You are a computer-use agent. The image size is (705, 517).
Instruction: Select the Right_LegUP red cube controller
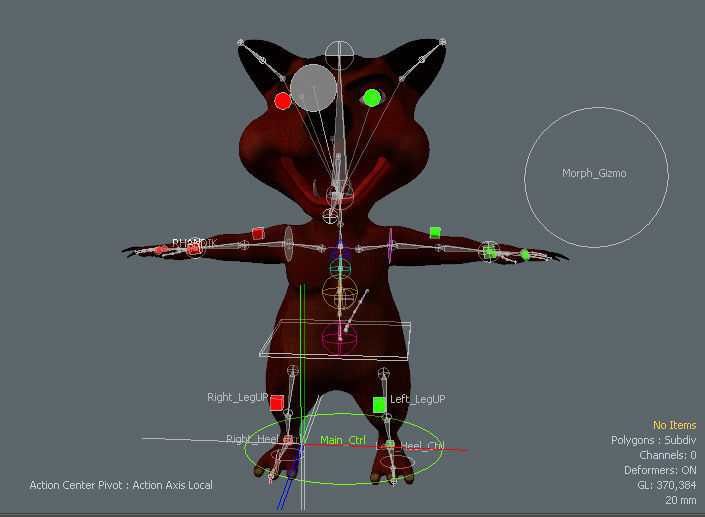click(277, 402)
